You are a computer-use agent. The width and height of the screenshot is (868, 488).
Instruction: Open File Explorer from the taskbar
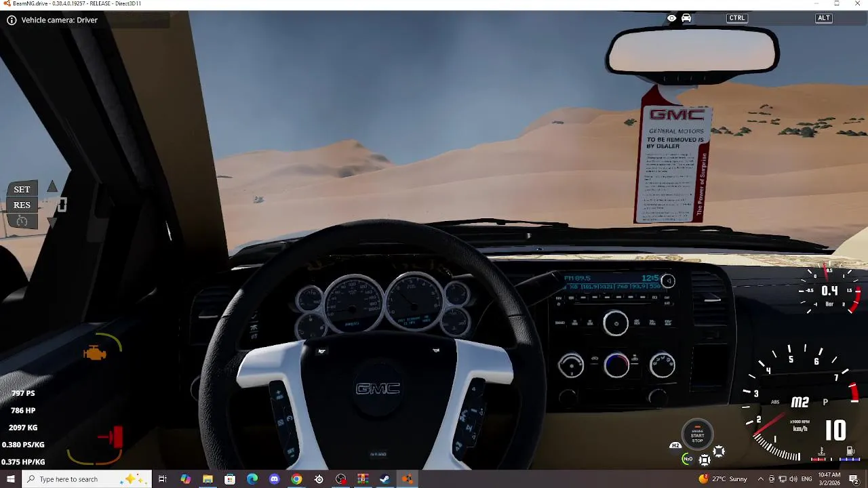pyautogui.click(x=208, y=479)
